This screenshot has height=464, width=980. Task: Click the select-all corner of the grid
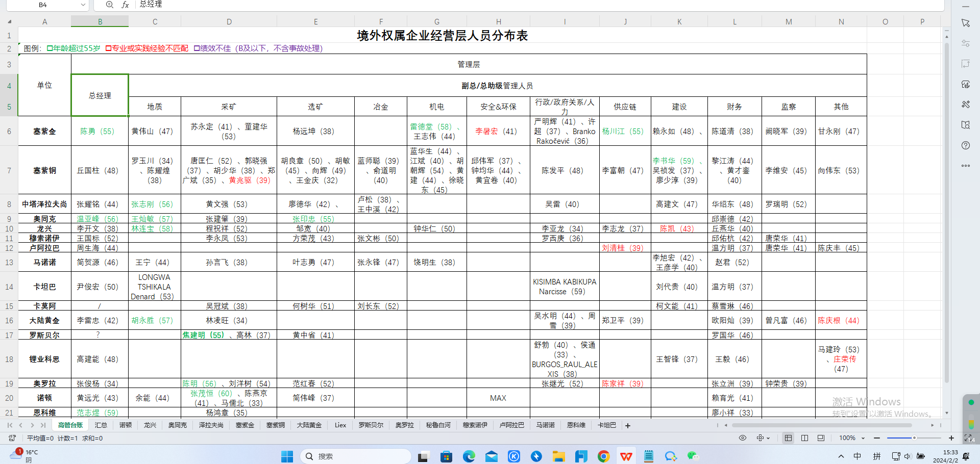9,21
